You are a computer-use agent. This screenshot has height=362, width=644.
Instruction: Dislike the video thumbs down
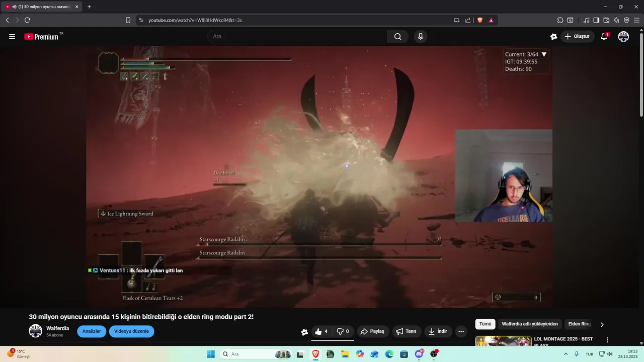pyautogui.click(x=343, y=331)
